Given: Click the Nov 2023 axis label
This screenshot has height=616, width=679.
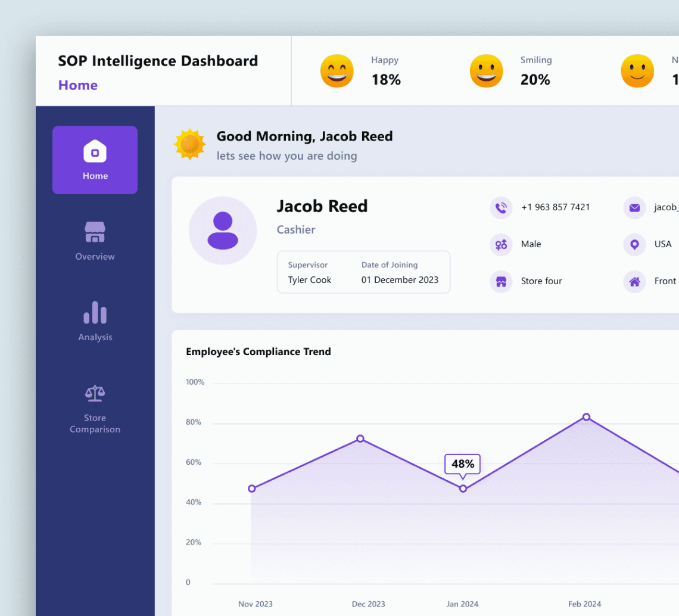Looking at the screenshot, I should (256, 604).
